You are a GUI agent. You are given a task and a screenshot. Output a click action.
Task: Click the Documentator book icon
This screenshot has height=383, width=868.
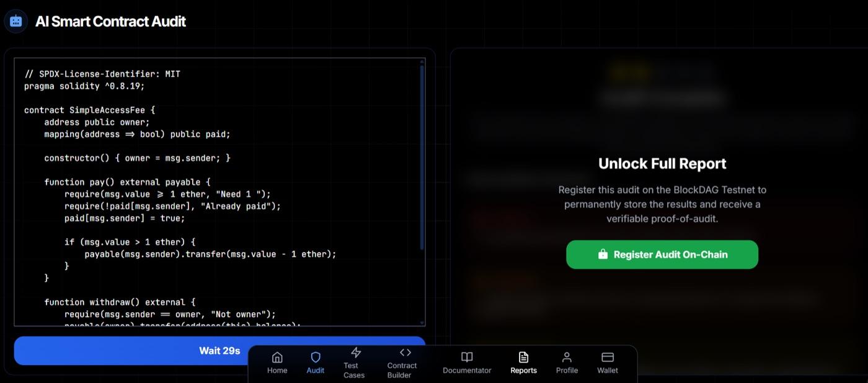[466, 357]
